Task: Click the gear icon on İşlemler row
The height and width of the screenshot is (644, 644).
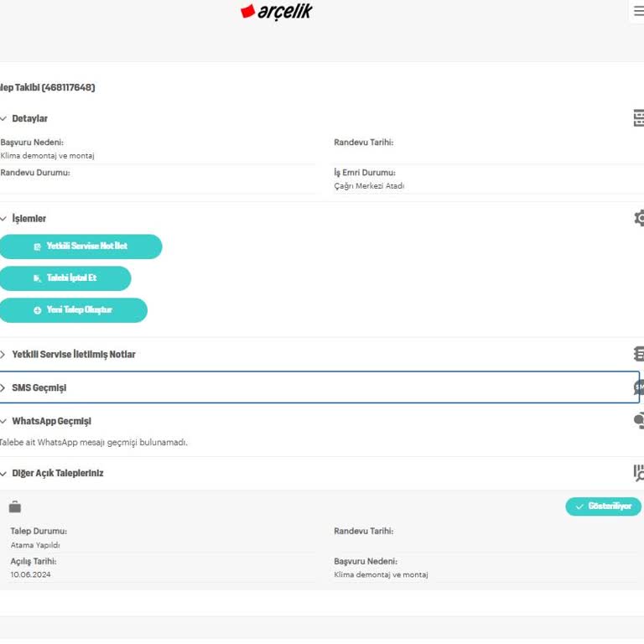Action: [x=639, y=218]
